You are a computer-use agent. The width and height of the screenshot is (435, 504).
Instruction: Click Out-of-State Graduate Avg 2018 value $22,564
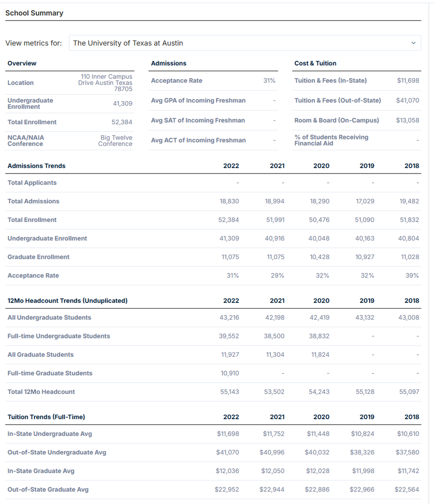pyautogui.click(x=407, y=490)
